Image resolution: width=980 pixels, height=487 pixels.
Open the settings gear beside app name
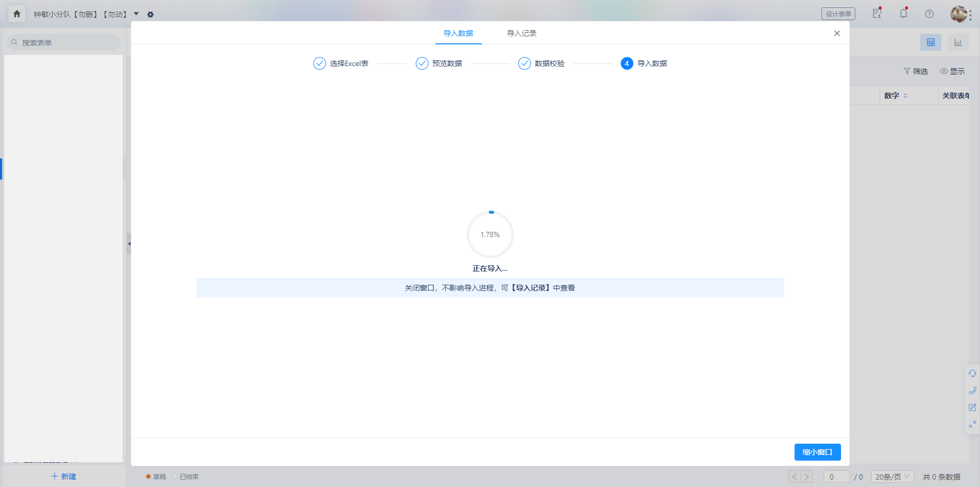pyautogui.click(x=151, y=14)
